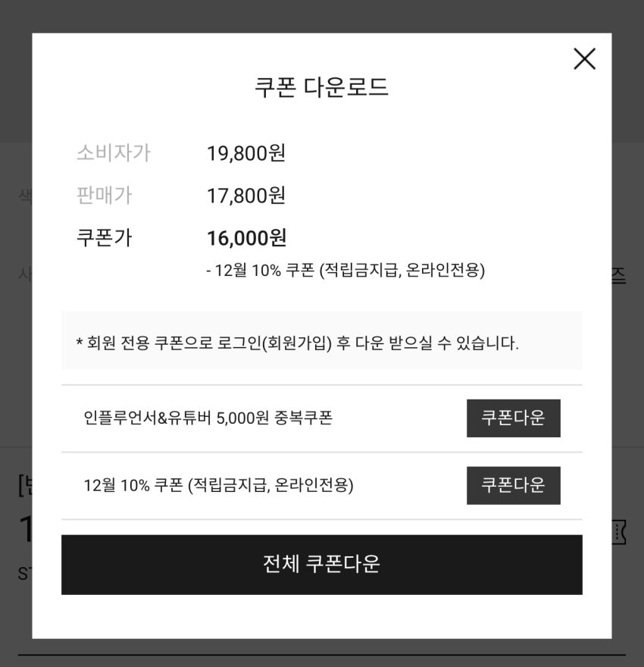Select the 소비자가 label
Viewport: 644px width, 667px height.
pyautogui.click(x=113, y=153)
